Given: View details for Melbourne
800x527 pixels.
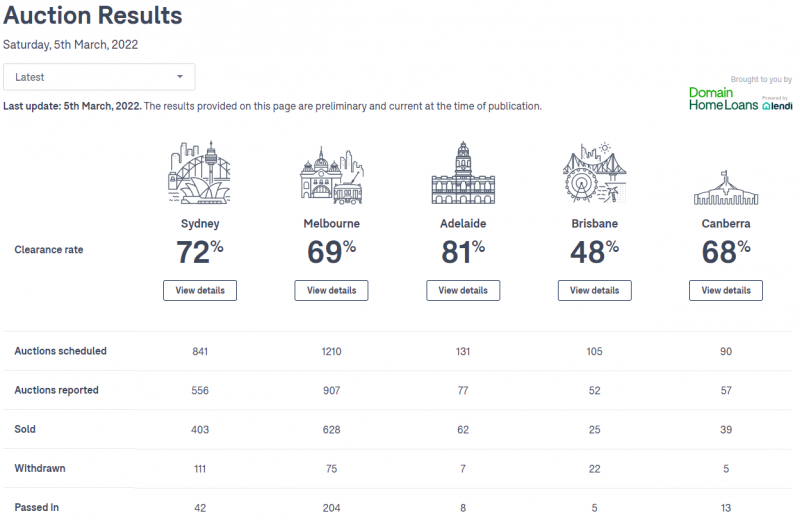Looking at the screenshot, I should tap(332, 290).
